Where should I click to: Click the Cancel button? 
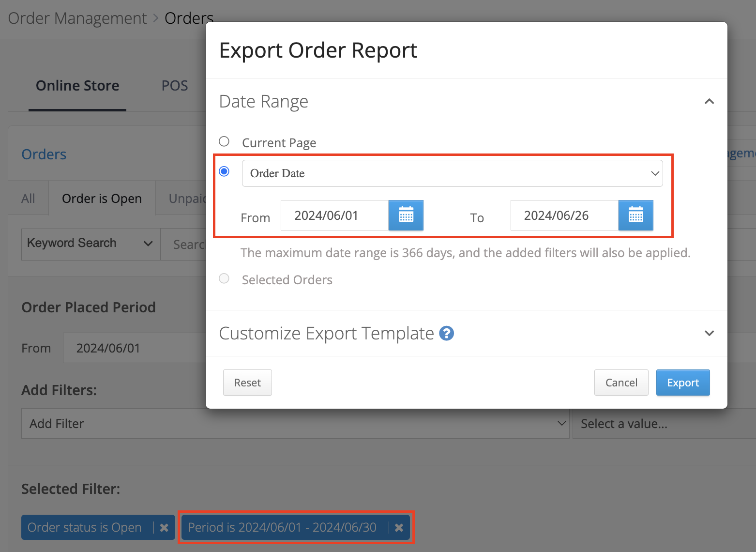click(x=621, y=383)
